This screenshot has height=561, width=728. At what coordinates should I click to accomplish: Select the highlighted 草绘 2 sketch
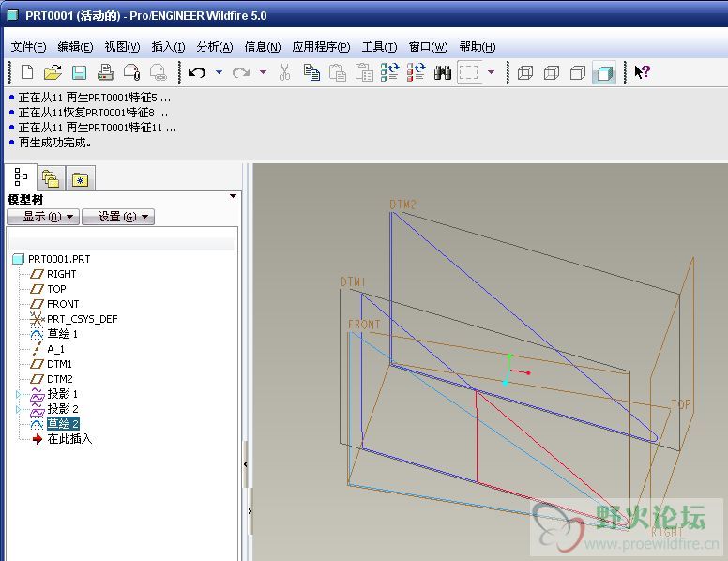pos(63,423)
